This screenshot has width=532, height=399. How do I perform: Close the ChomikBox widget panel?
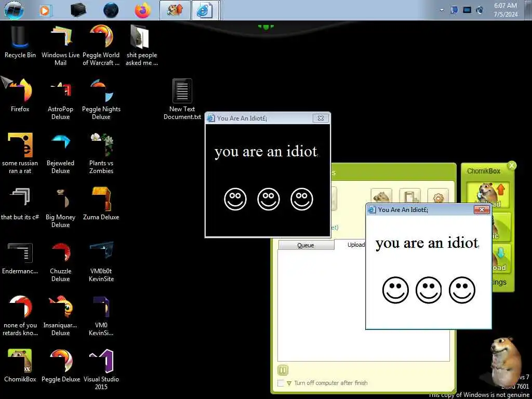click(x=512, y=166)
